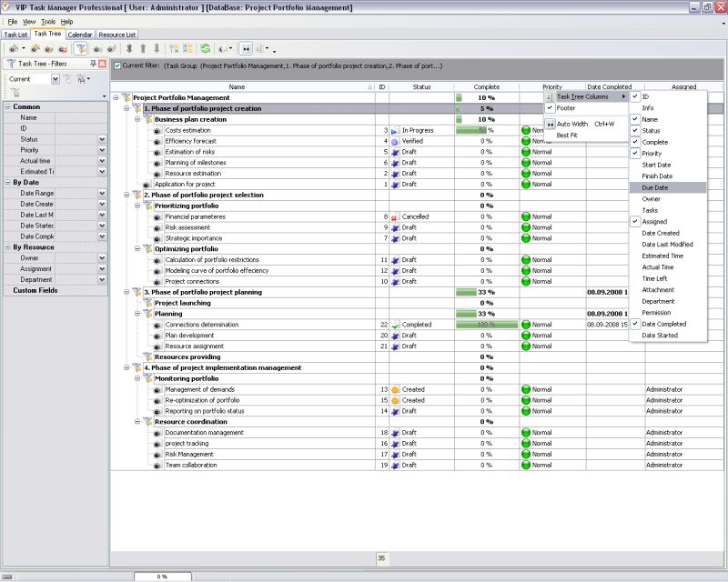
Task: Switch to the Calendar tab
Action: [79, 35]
